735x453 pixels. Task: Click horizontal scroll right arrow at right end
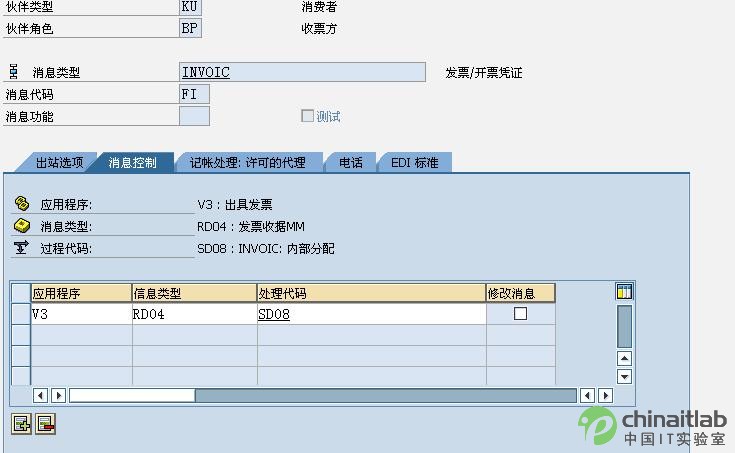click(x=606, y=395)
